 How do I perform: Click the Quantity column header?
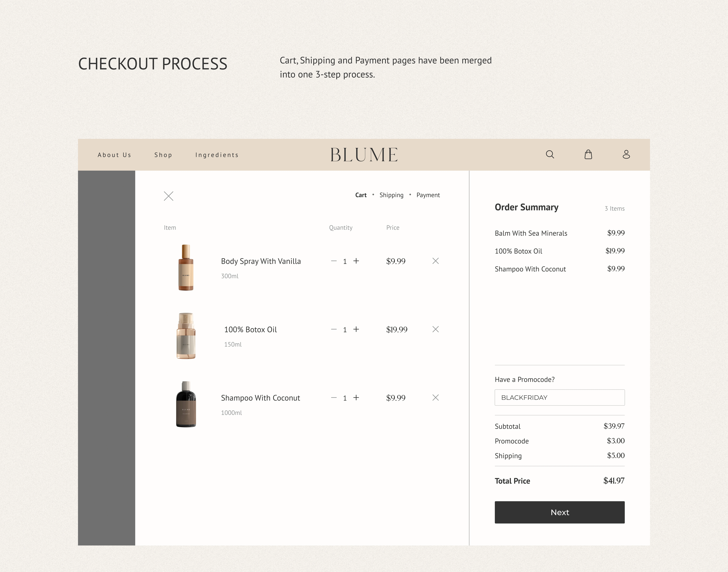pos(341,228)
